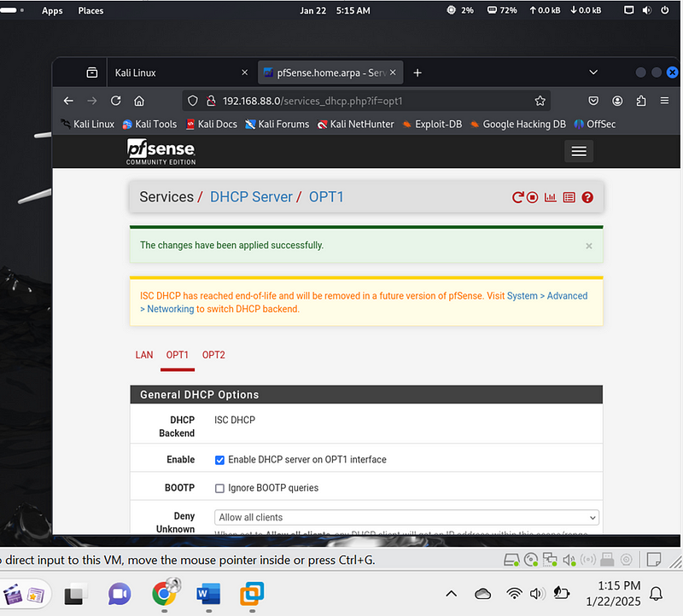Screen dimensions: 683x616
Task: Click the restart DHCP service icon
Action: pyautogui.click(x=517, y=198)
